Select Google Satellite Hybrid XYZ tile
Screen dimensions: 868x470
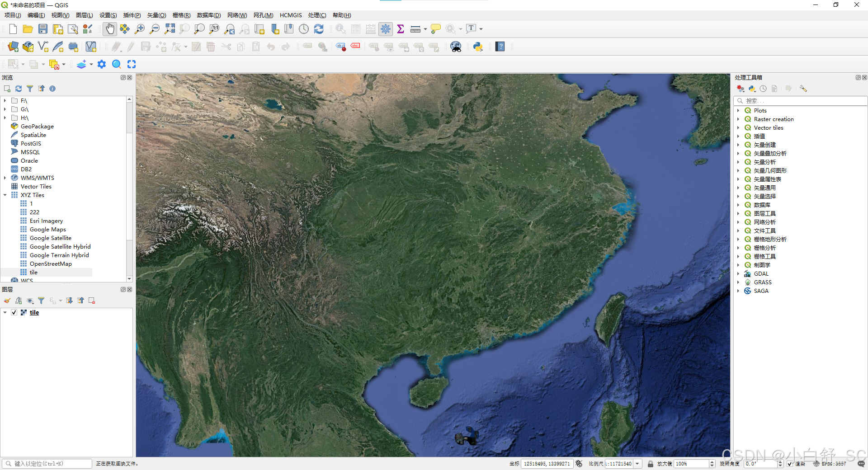pyautogui.click(x=60, y=246)
